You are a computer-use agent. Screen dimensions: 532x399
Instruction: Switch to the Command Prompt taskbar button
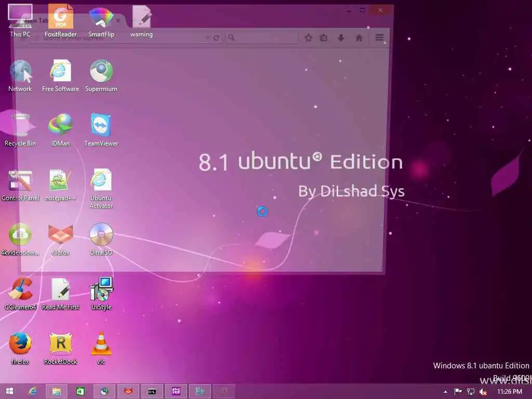[x=152, y=391]
